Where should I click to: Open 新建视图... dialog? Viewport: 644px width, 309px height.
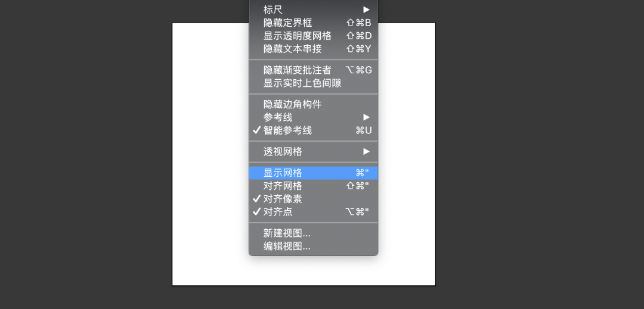coord(314,233)
